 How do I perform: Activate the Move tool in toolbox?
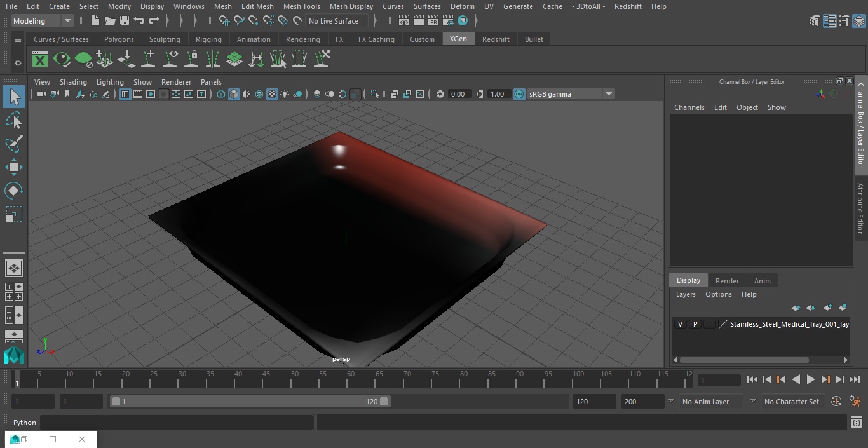pos(14,167)
